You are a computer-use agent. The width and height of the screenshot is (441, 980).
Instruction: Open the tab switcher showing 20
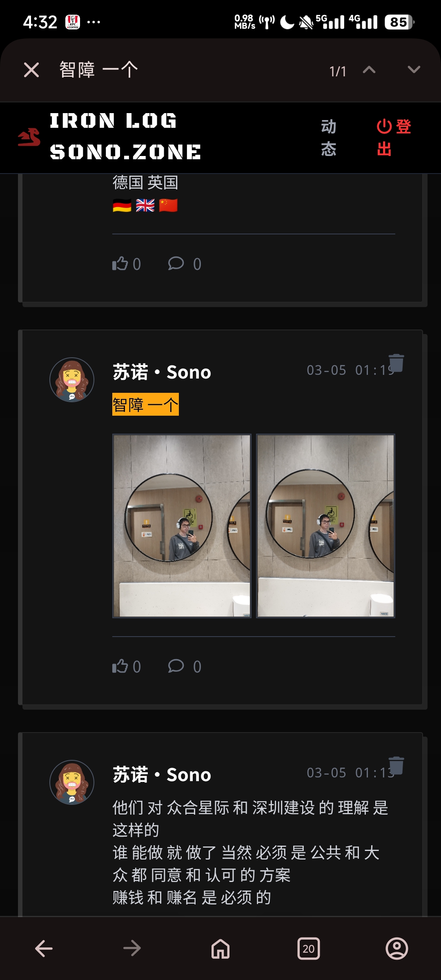pos(309,948)
